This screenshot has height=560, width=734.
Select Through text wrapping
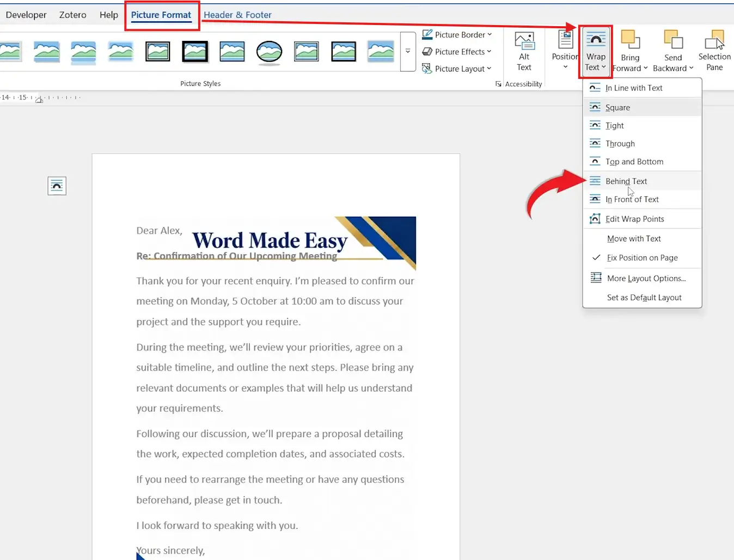[643, 144]
